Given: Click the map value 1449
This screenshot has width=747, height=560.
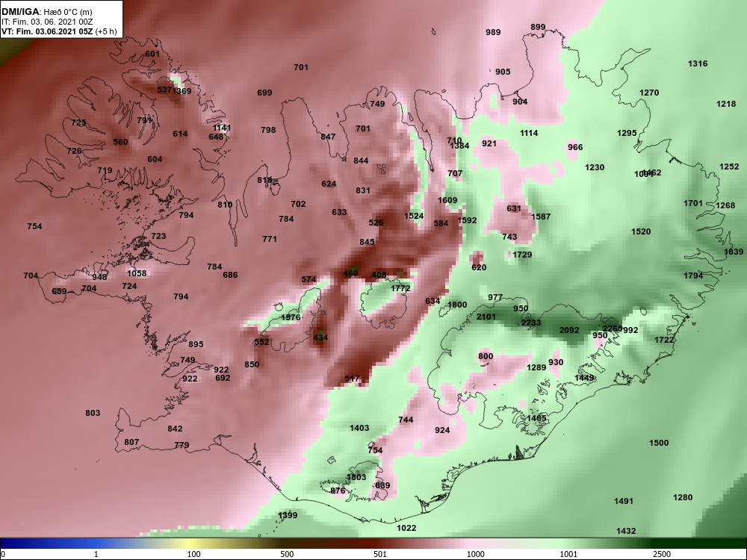Looking at the screenshot, I should (x=584, y=378).
